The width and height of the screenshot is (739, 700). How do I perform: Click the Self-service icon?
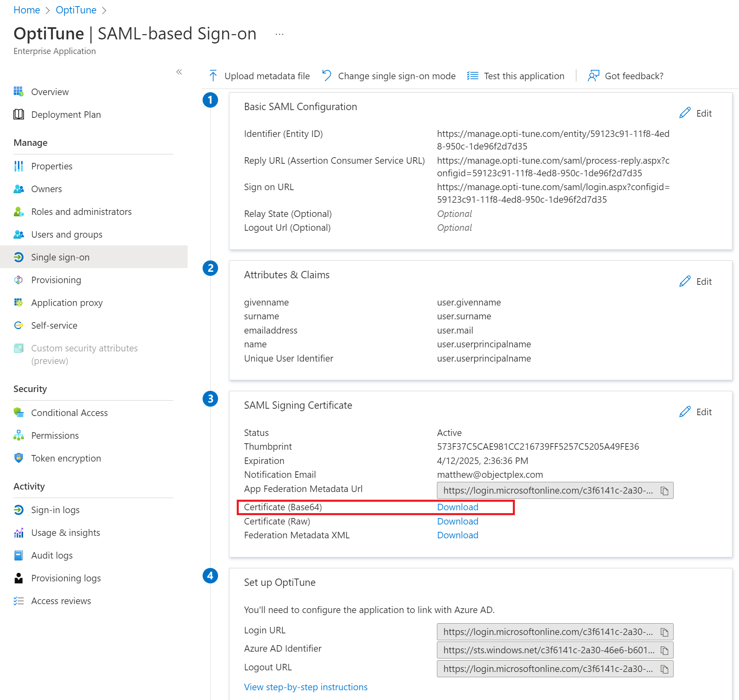pyautogui.click(x=19, y=325)
